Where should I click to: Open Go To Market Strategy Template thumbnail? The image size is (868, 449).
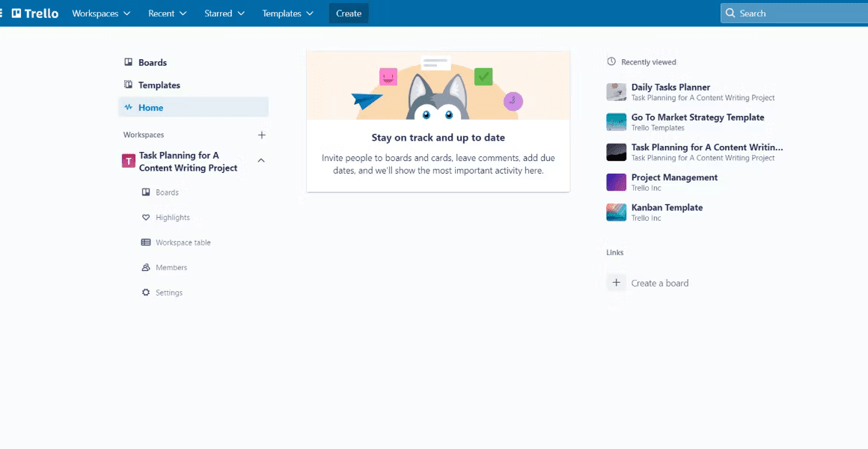pos(616,122)
